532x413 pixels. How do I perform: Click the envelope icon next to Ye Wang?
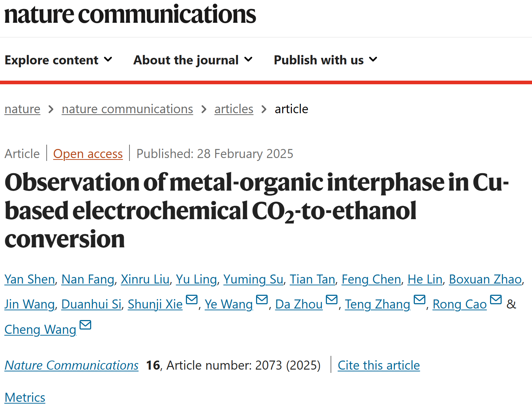(x=262, y=300)
